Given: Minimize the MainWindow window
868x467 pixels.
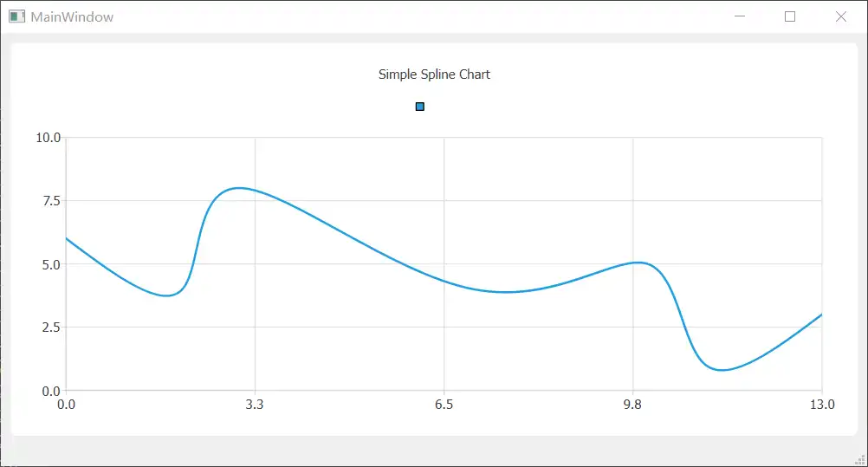Looking at the screenshot, I should pos(740,16).
